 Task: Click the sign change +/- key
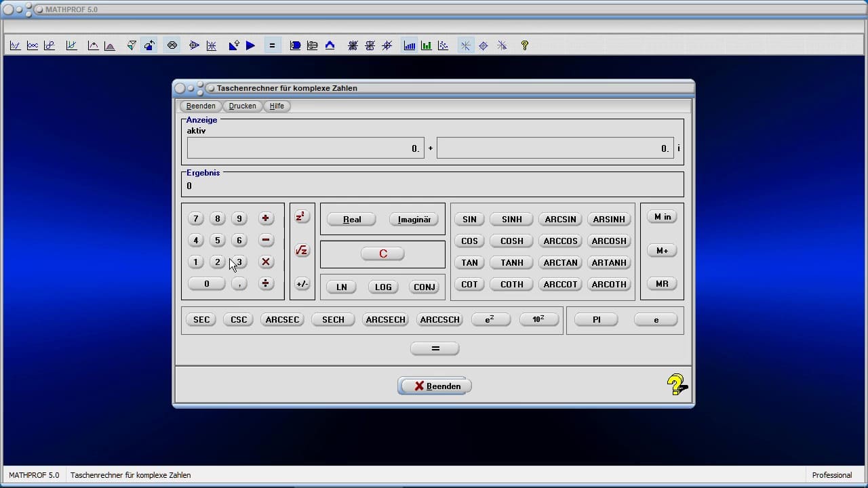(302, 284)
